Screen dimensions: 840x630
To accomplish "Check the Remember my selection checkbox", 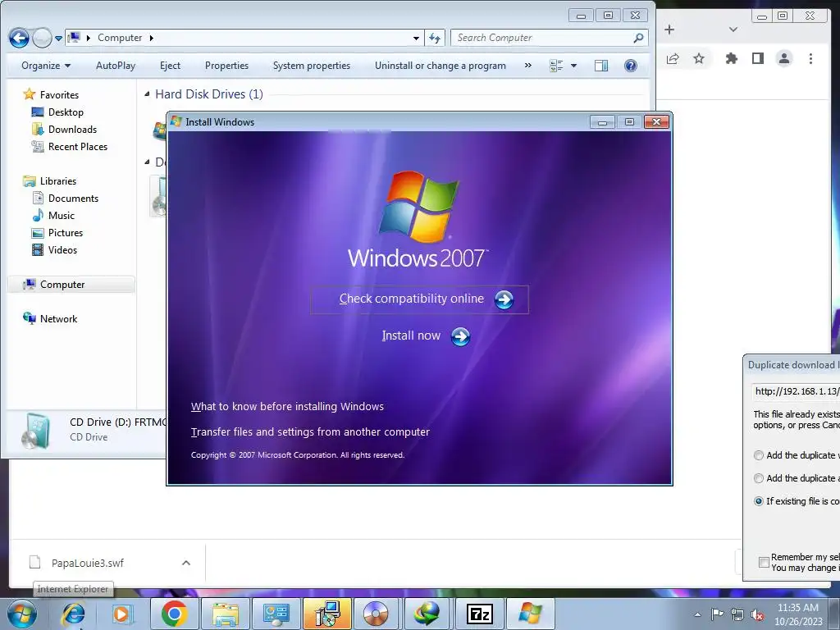I will point(764,562).
